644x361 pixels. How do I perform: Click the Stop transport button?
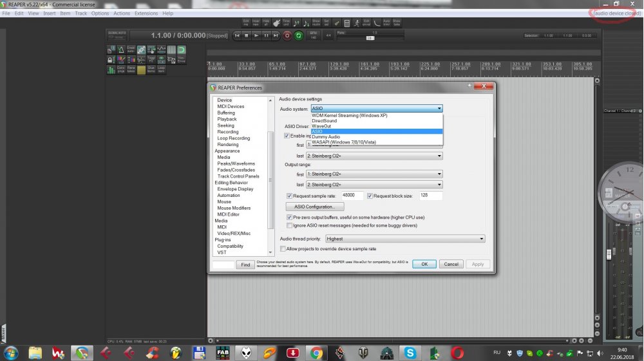click(x=247, y=35)
